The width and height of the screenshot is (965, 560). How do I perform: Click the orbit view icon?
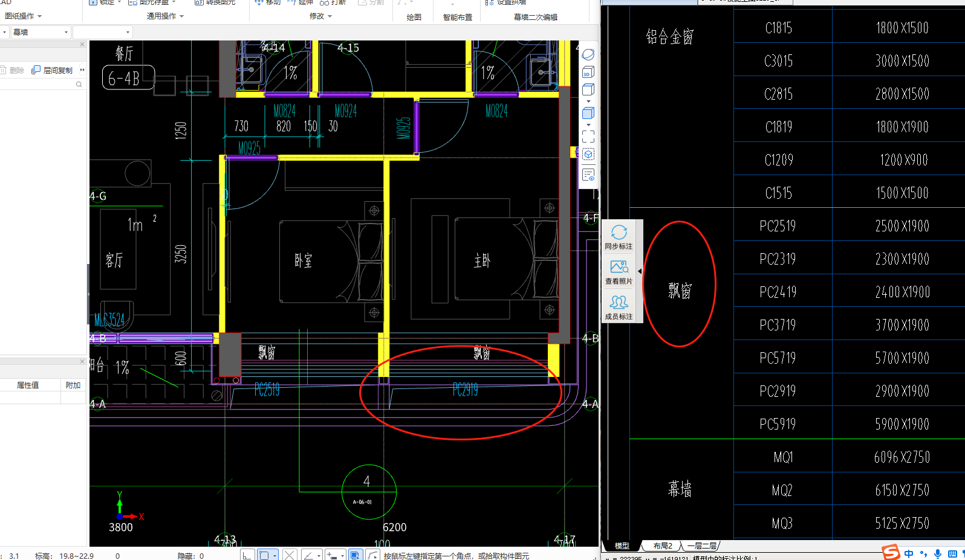pos(588,54)
